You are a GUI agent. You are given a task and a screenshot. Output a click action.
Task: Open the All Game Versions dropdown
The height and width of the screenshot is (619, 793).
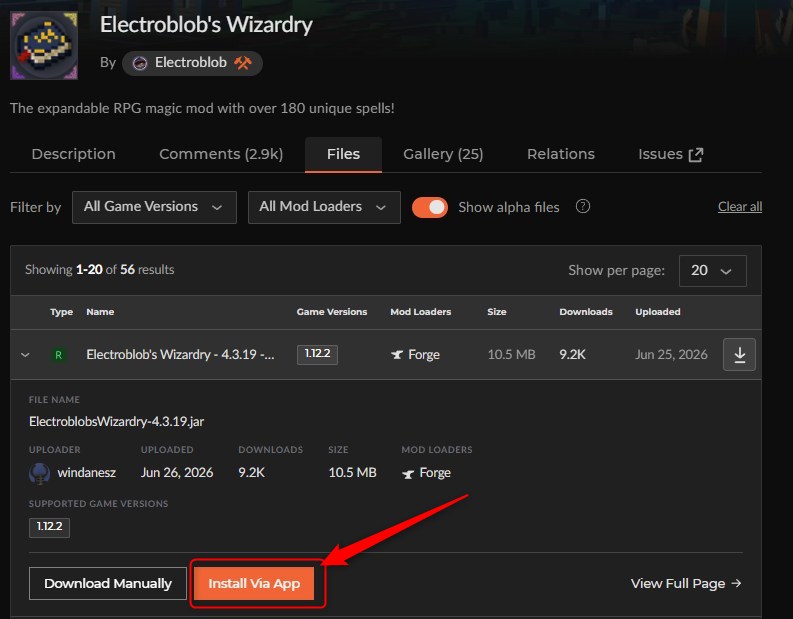[x=154, y=207]
